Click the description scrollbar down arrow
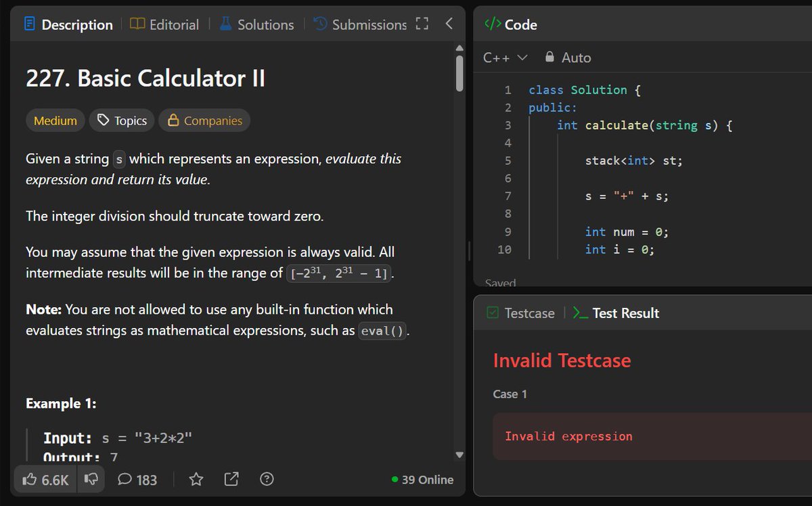The height and width of the screenshot is (506, 812). point(459,455)
